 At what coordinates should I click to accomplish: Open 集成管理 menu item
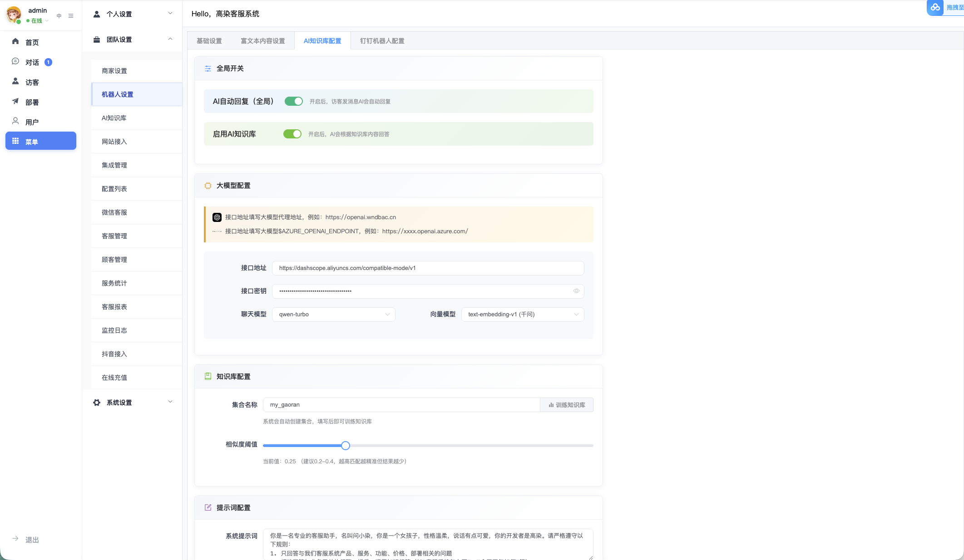pyautogui.click(x=137, y=165)
